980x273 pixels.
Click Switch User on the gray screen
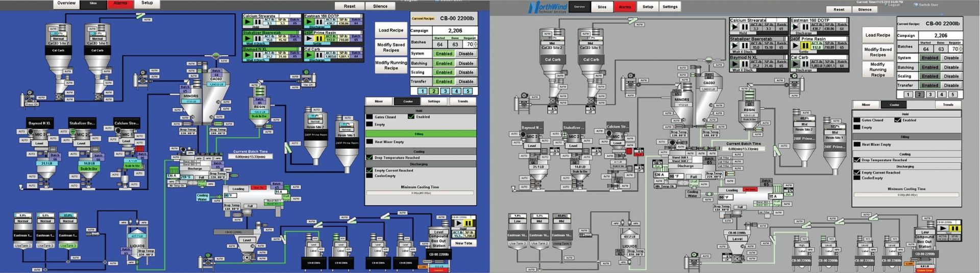click(928, 5)
